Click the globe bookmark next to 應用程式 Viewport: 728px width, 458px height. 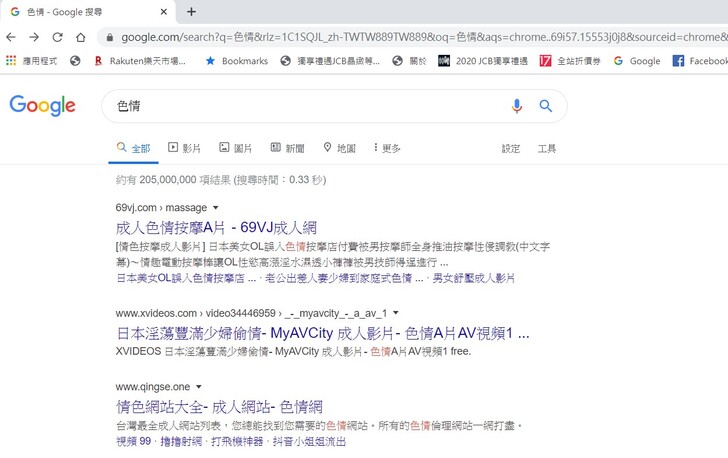coord(75,61)
